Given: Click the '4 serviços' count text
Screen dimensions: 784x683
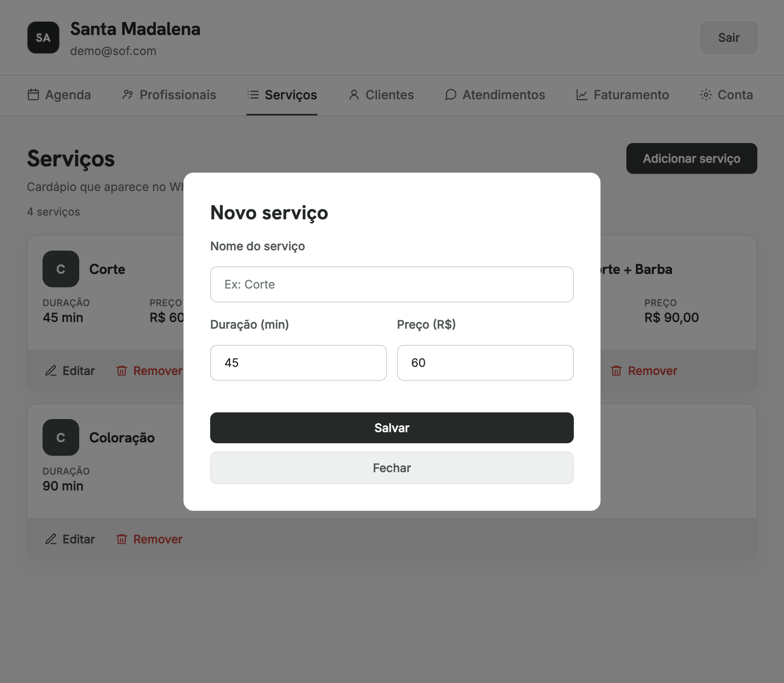Looking at the screenshot, I should pos(53,212).
